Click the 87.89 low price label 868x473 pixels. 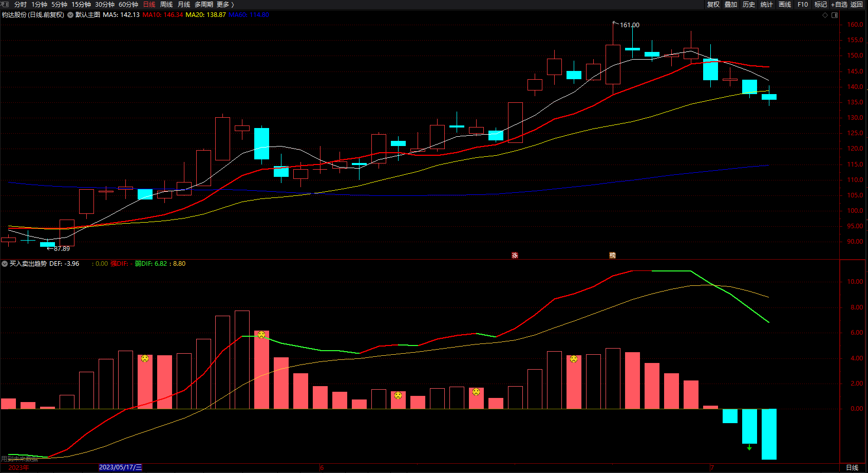pyautogui.click(x=62, y=249)
